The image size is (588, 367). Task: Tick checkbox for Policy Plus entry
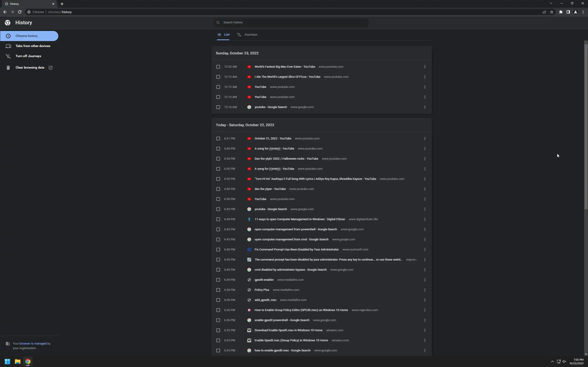[218, 290]
